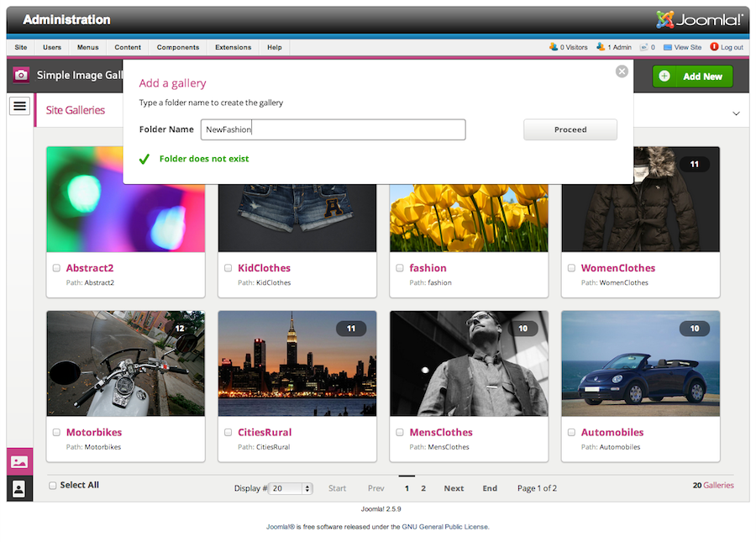Open the GNU General Public License link
Viewport: 756px width, 542px height.
click(x=444, y=527)
